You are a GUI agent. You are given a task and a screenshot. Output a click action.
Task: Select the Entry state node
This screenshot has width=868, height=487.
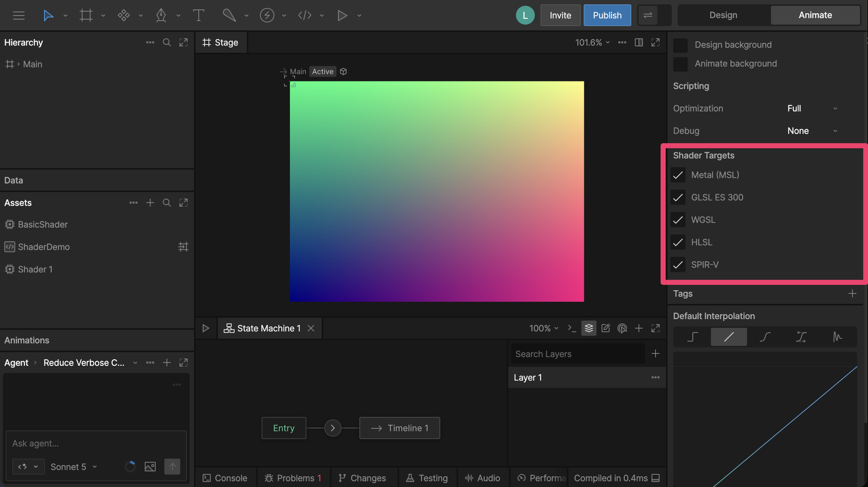[284, 428]
